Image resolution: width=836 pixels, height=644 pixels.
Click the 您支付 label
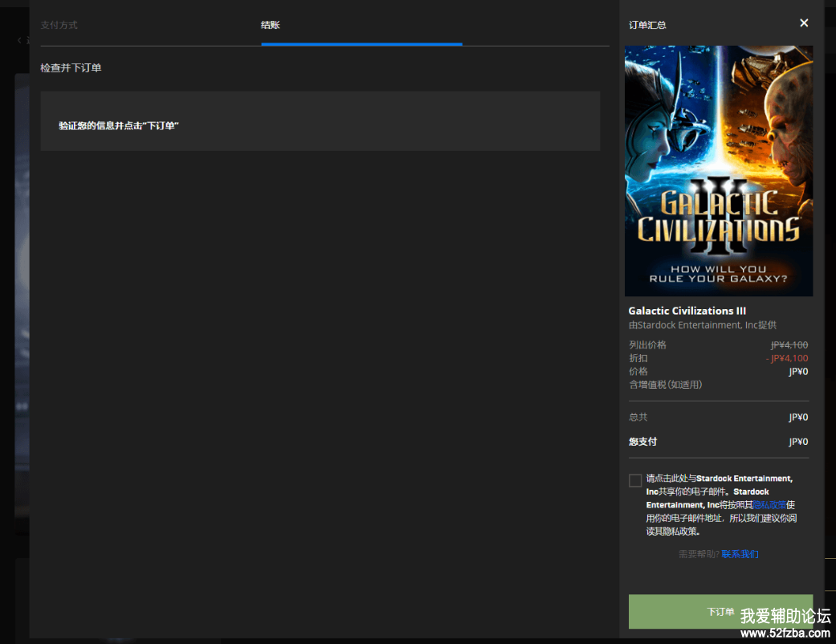pyautogui.click(x=643, y=442)
